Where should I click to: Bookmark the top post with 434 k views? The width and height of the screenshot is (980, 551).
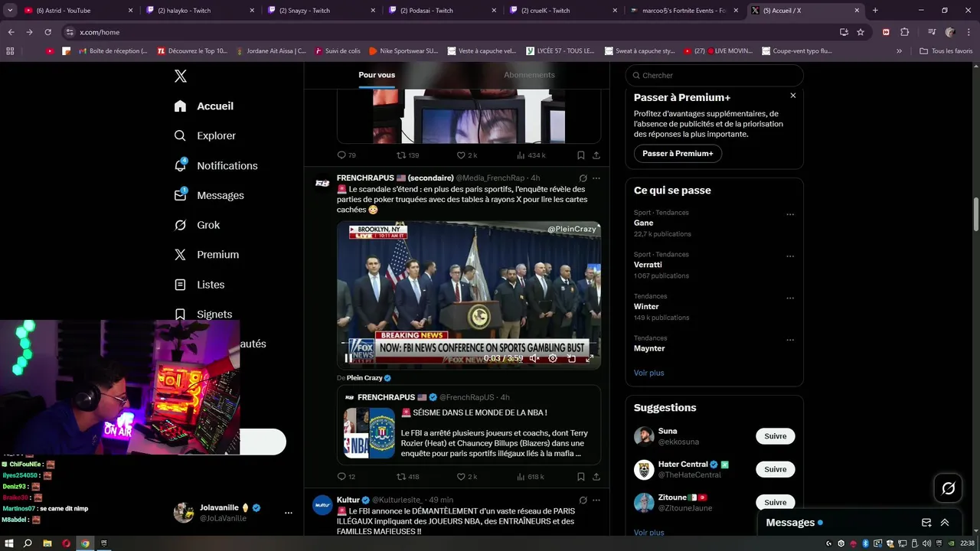click(581, 155)
